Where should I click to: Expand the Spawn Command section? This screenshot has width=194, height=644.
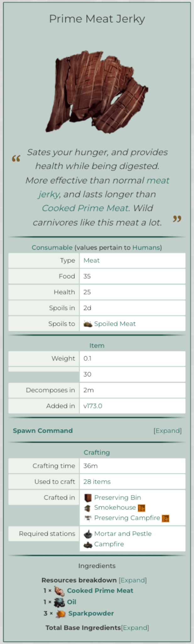point(168,431)
